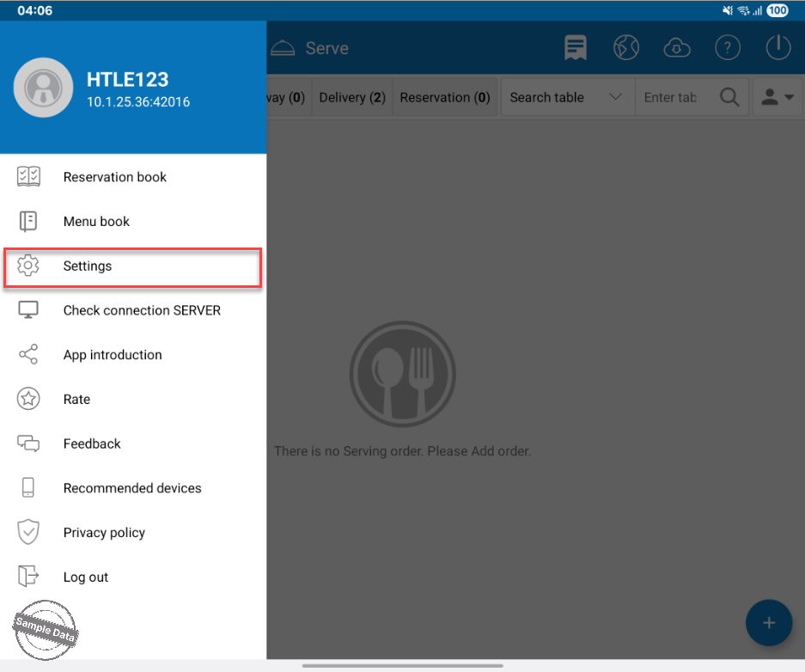Tap the cloud download sync icon

(677, 48)
